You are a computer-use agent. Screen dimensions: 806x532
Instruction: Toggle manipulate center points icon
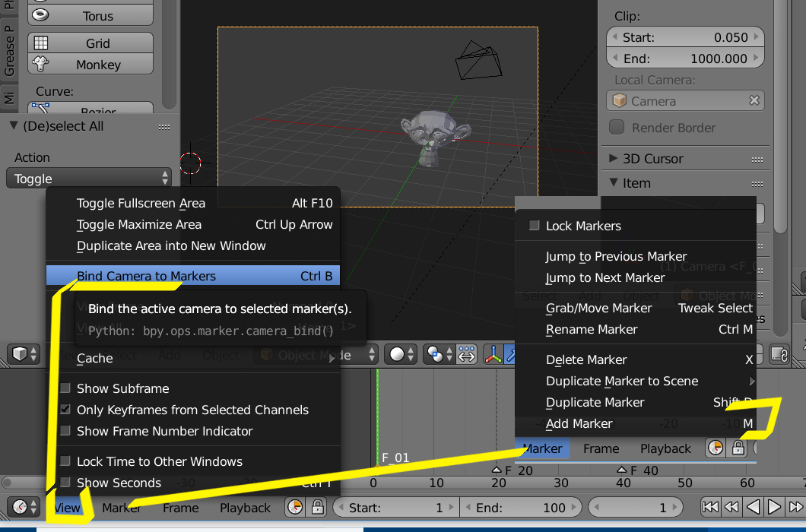467,354
